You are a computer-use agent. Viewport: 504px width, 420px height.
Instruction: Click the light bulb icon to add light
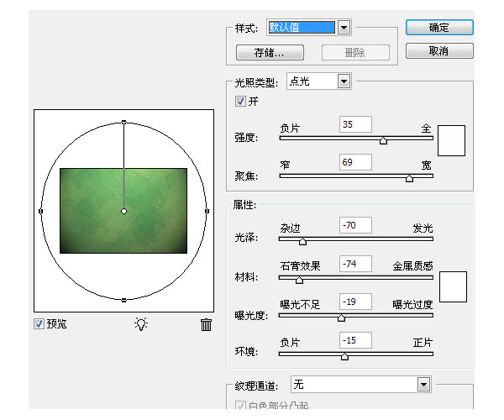[x=140, y=324]
